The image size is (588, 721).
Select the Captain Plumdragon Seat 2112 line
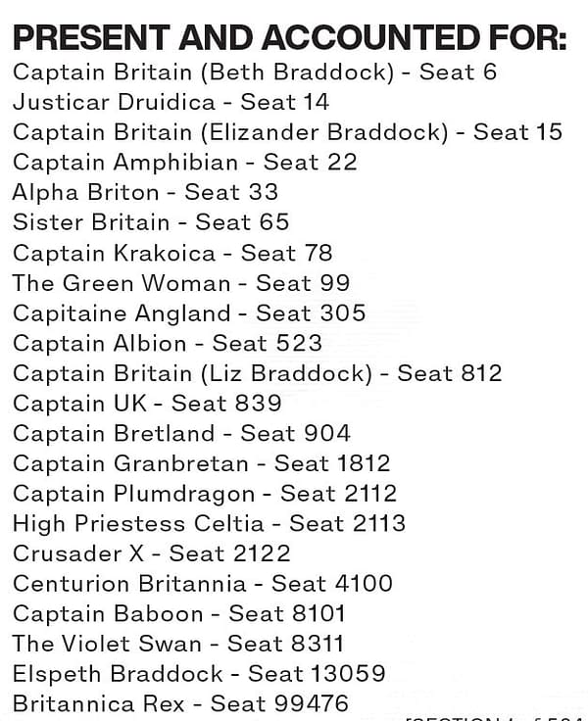[205, 494]
